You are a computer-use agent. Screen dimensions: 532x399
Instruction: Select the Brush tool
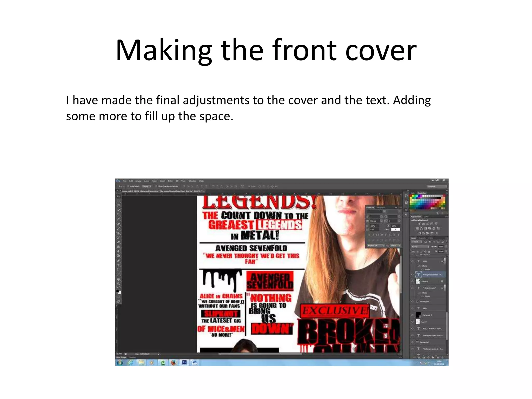pyautogui.click(x=118, y=229)
